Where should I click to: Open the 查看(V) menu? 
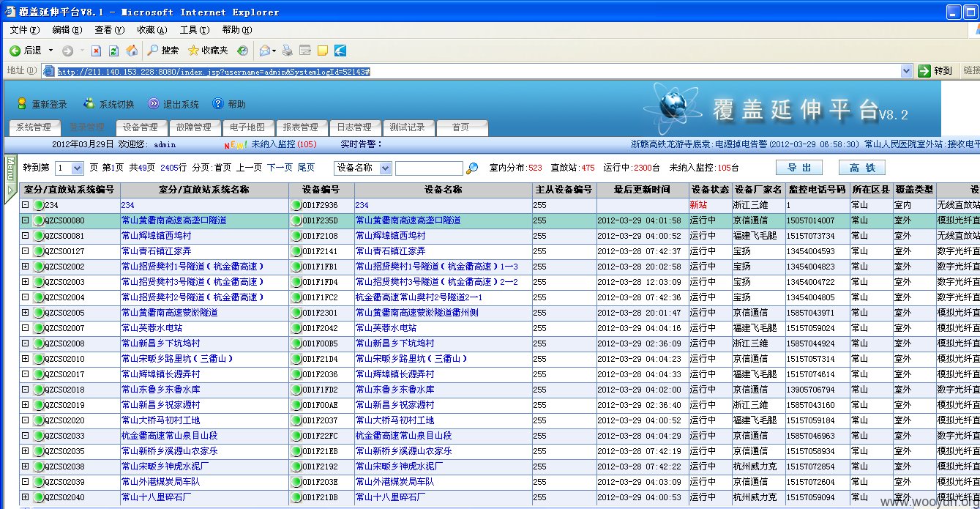click(110, 30)
